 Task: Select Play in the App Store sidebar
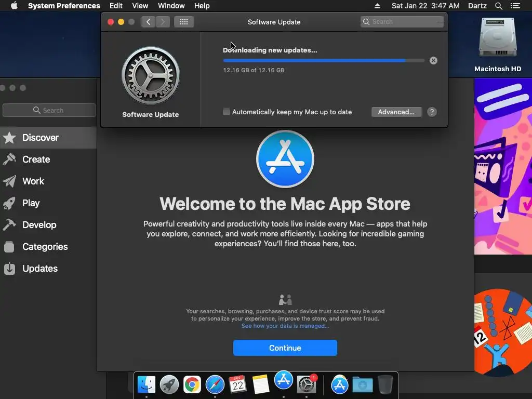pyautogui.click(x=48, y=203)
